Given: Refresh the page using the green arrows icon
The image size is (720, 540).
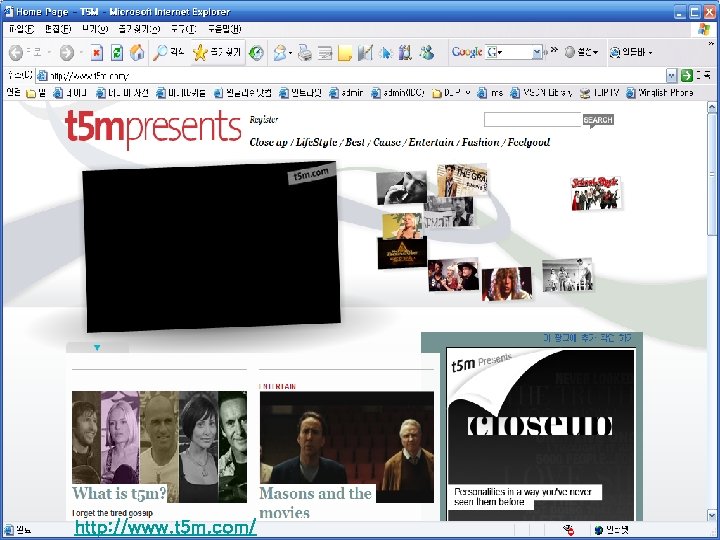Looking at the screenshot, I should point(117,52).
